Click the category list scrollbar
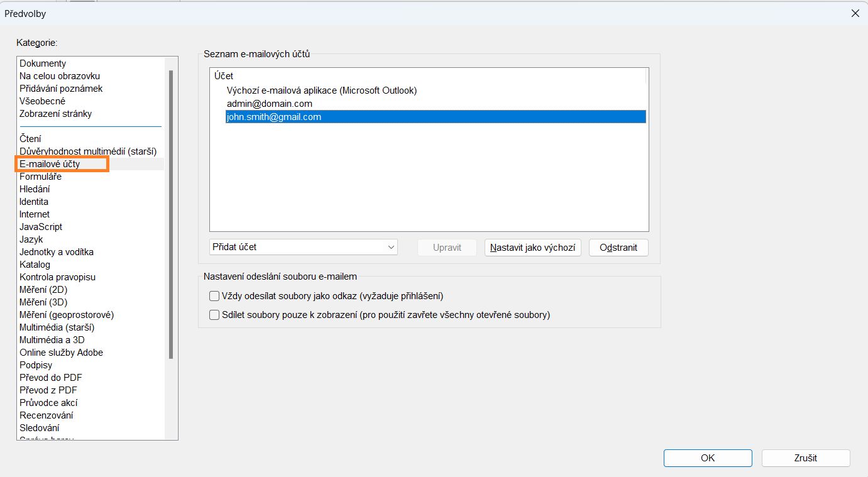The height and width of the screenshot is (477, 868). point(171,214)
